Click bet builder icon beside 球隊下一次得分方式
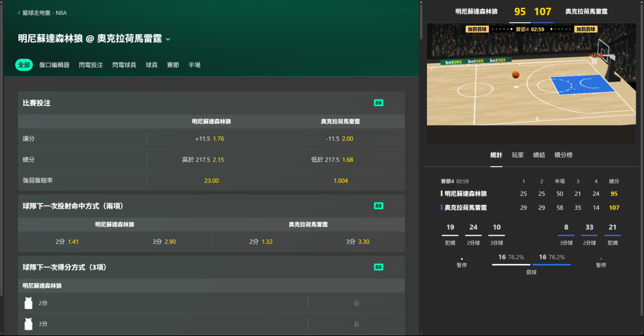Viewport: 644px width, 336px height. (x=378, y=267)
